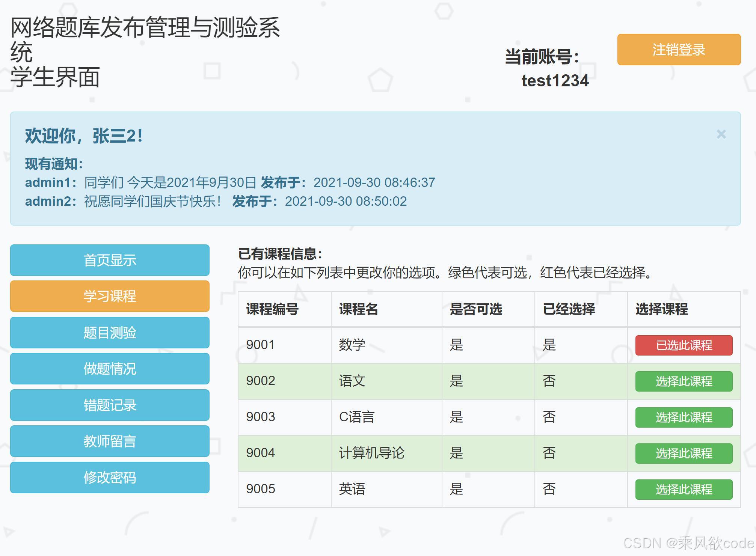Open the 题目测验 quiz section
This screenshot has height=556, width=756.
tap(110, 333)
